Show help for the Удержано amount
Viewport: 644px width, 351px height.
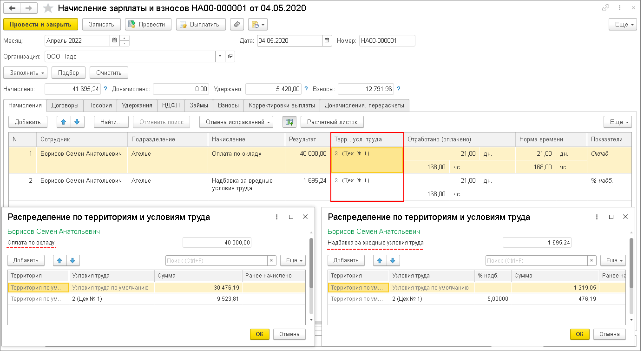(x=306, y=89)
